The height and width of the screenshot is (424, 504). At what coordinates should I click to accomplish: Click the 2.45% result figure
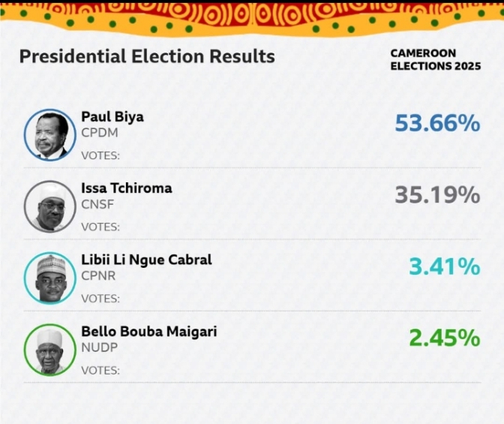coord(444,338)
